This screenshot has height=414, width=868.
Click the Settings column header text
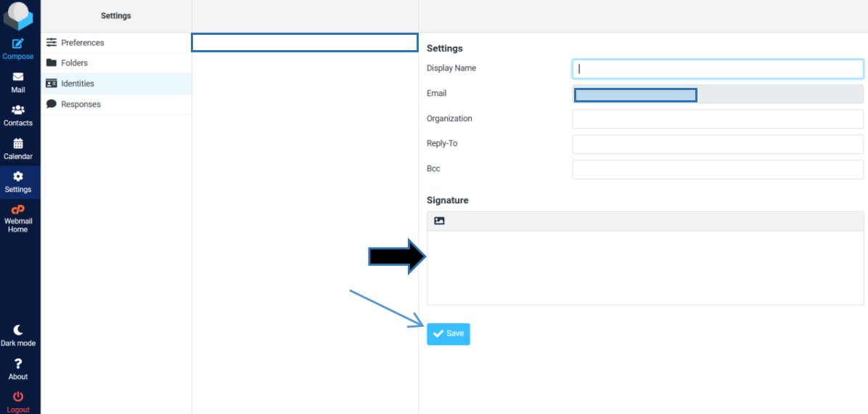pyautogui.click(x=115, y=15)
